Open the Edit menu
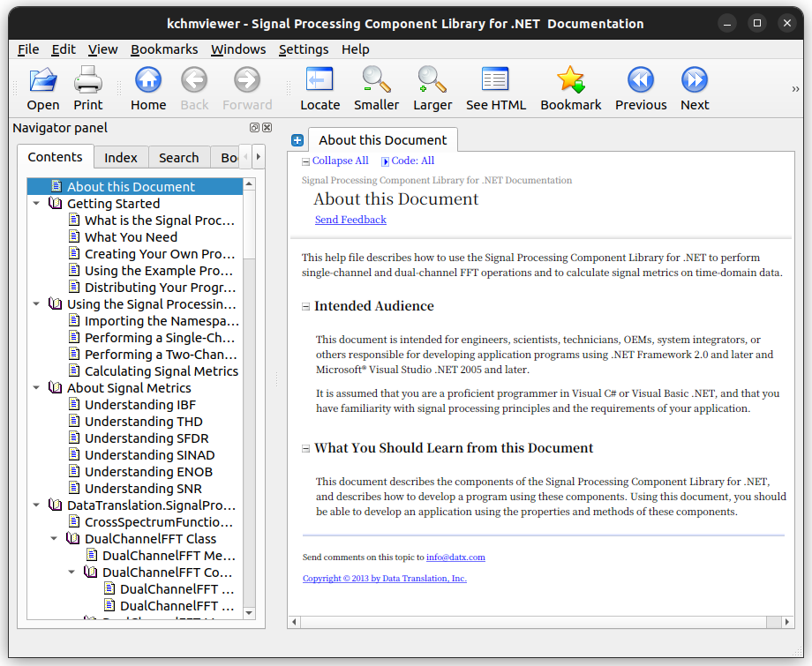812x666 pixels. click(x=64, y=49)
